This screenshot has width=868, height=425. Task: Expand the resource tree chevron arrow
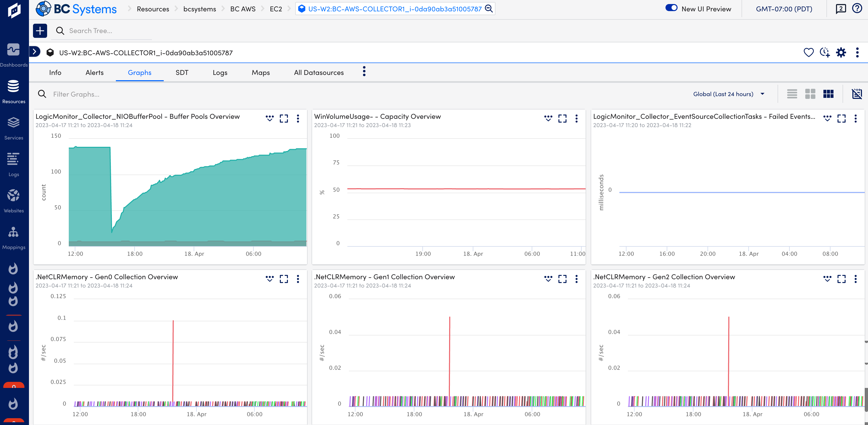(34, 52)
